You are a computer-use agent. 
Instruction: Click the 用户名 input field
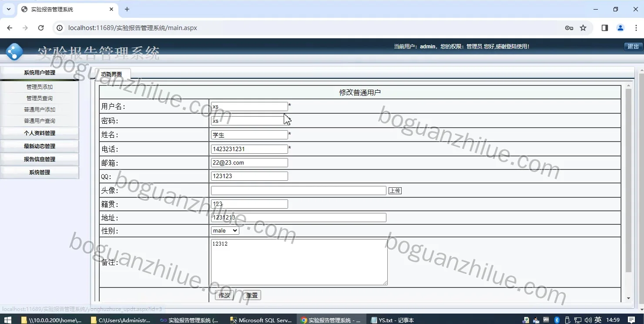click(x=249, y=107)
